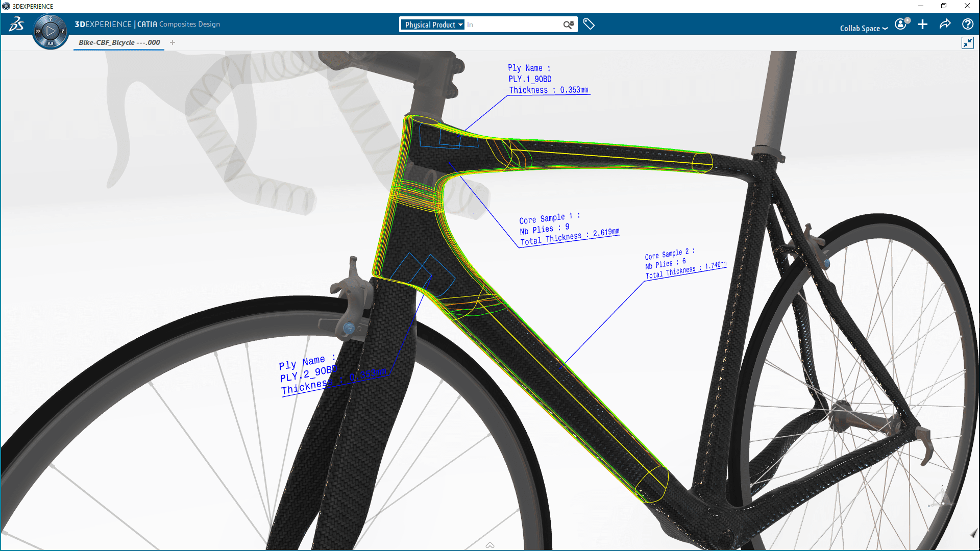Click the Compass north quadrant
Screen dimensions: 980x551
pyautogui.click(x=50, y=19)
